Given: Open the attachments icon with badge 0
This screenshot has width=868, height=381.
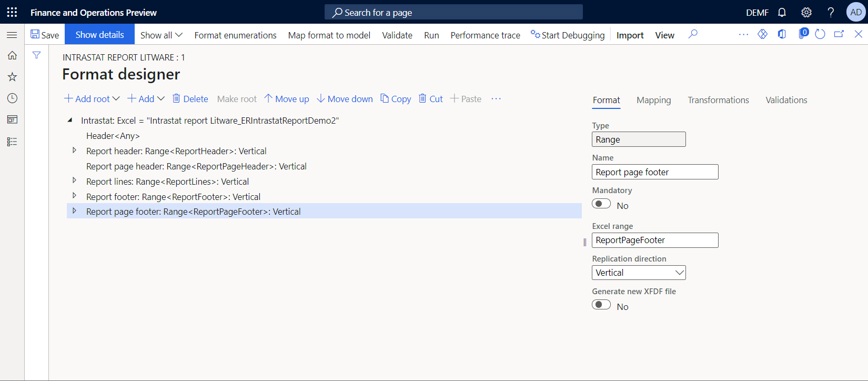Looking at the screenshot, I should click(x=803, y=34).
